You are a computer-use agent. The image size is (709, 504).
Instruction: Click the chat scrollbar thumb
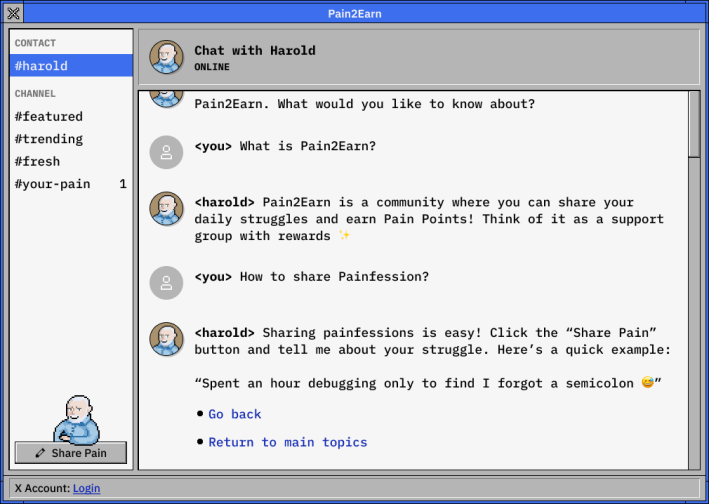click(694, 124)
